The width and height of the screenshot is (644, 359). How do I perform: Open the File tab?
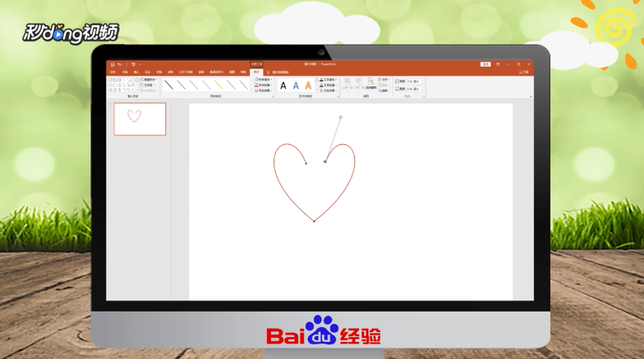112,72
